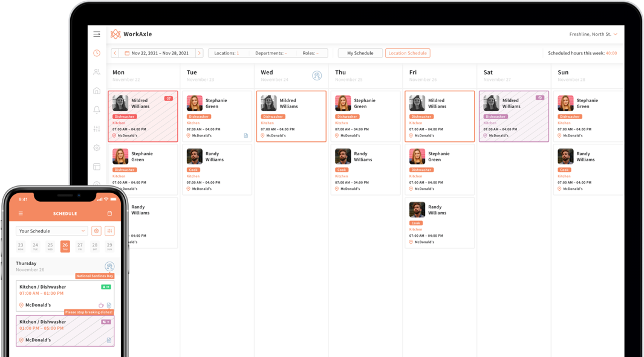Go to previous week with the left arrow
644x357 pixels.
coord(115,53)
